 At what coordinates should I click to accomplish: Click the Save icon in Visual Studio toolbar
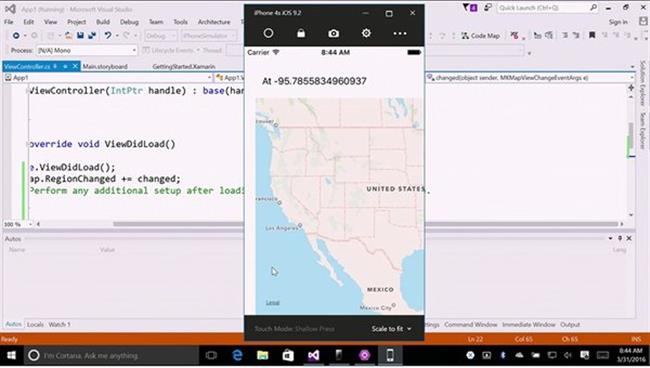[x=80, y=36]
